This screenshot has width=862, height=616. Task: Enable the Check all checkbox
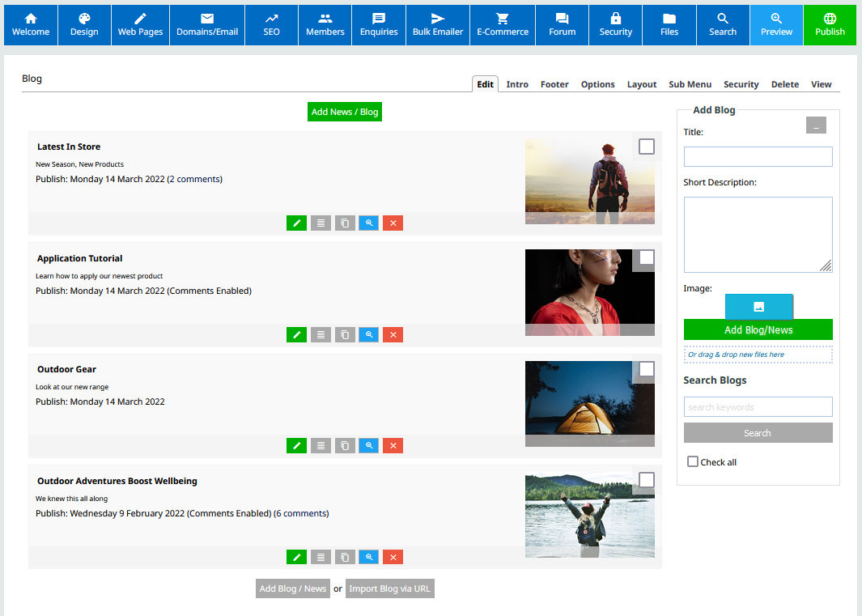693,461
